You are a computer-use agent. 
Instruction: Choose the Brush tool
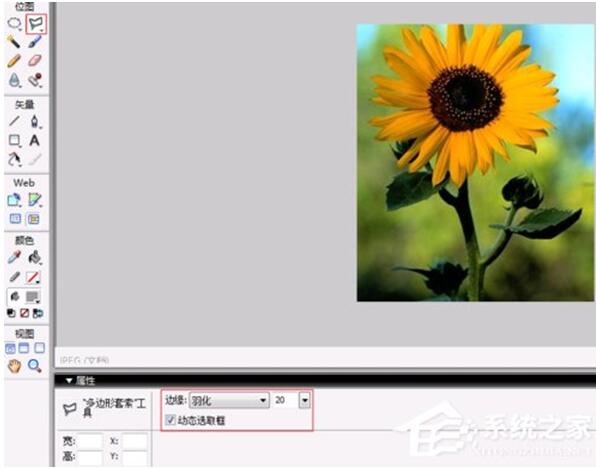(35, 41)
